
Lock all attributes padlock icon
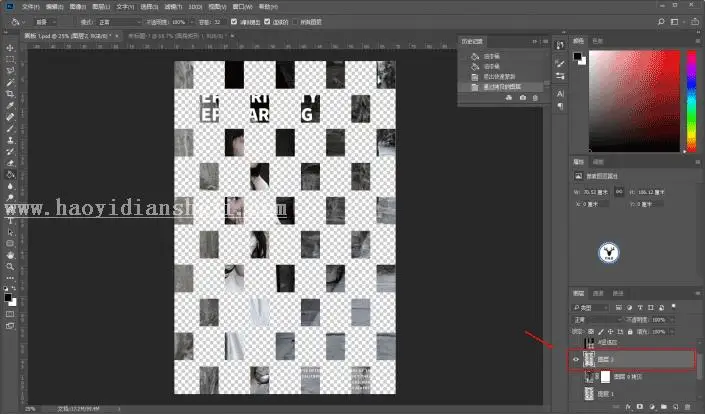point(630,332)
